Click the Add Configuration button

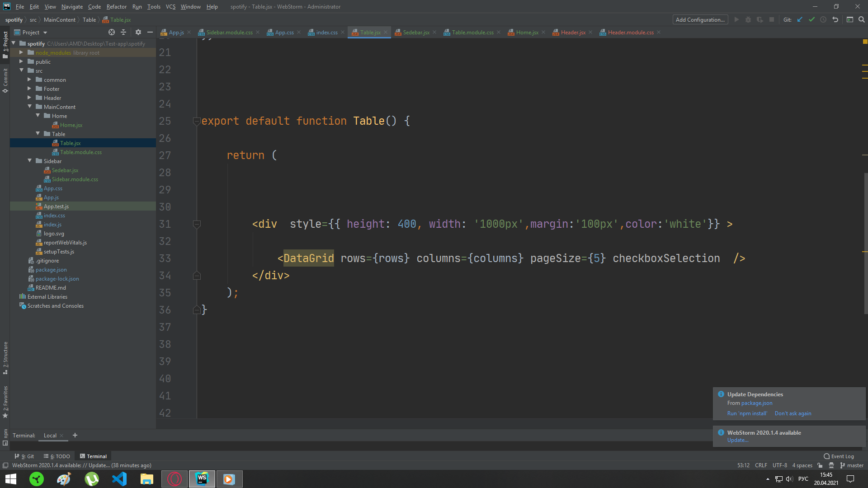(x=700, y=19)
